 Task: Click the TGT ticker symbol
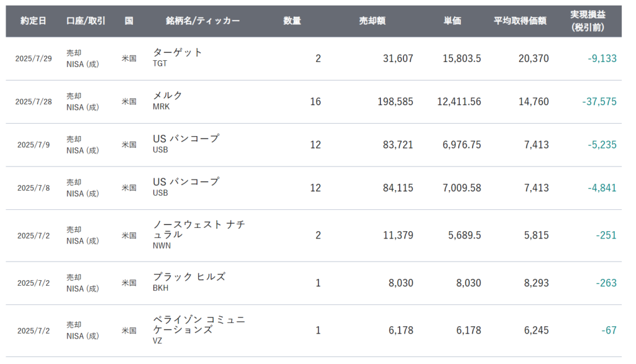point(160,63)
